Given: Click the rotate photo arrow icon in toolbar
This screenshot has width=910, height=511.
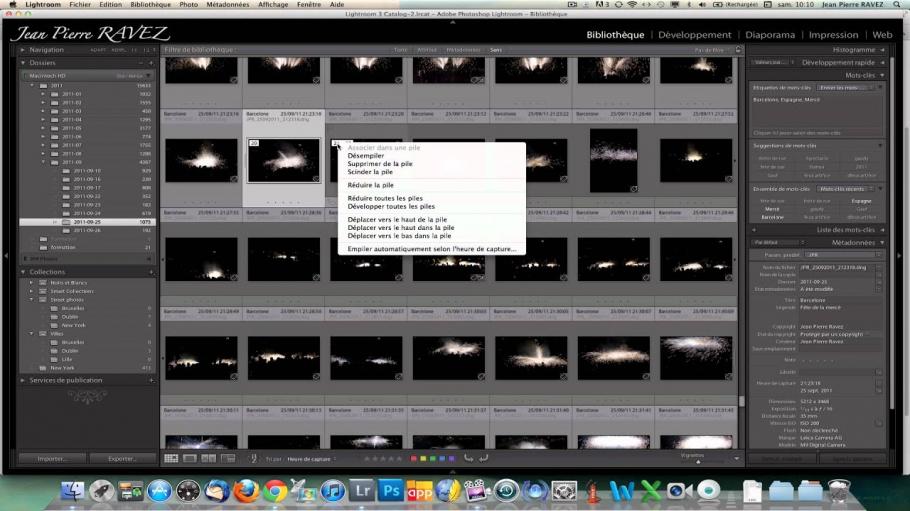Looking at the screenshot, I should (469, 458).
